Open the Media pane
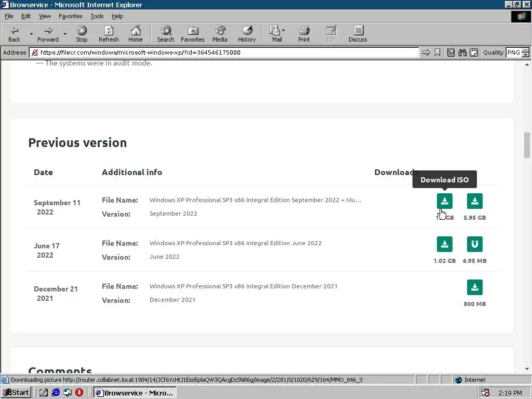This screenshot has width=532, height=399. click(220, 34)
